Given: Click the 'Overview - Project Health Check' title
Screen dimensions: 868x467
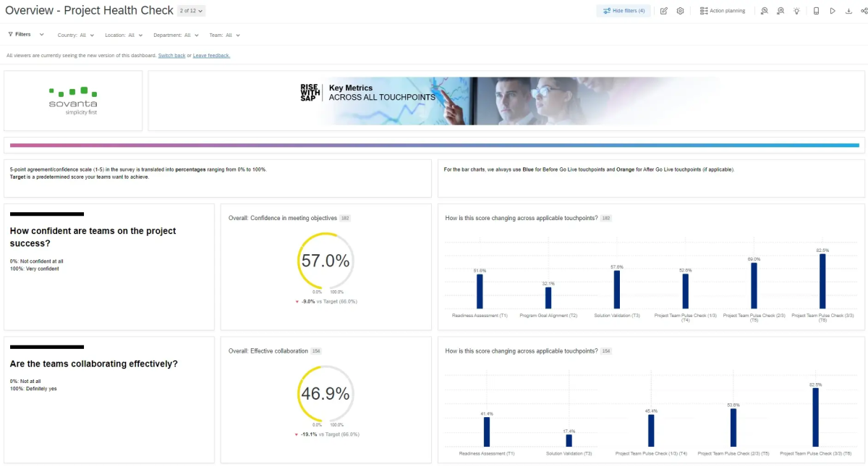Looking at the screenshot, I should pos(89,10).
